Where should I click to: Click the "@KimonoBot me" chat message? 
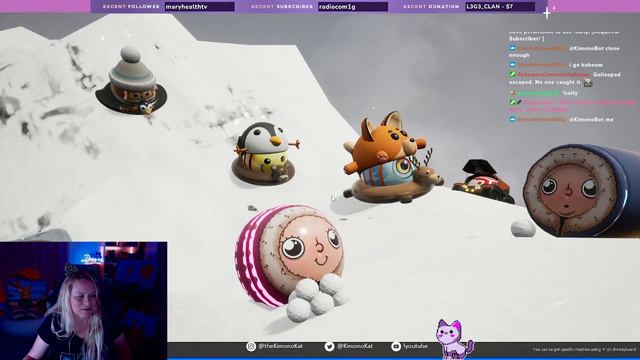point(591,120)
